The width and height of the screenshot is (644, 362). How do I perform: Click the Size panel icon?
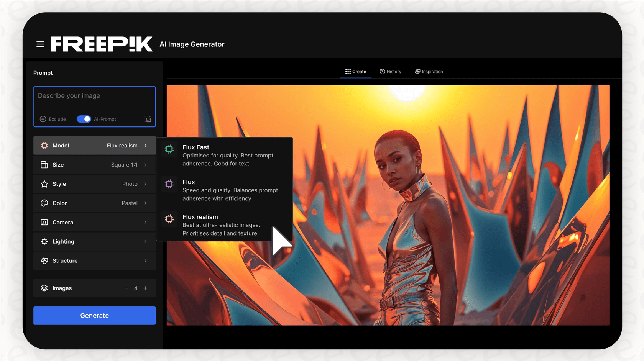[44, 165]
